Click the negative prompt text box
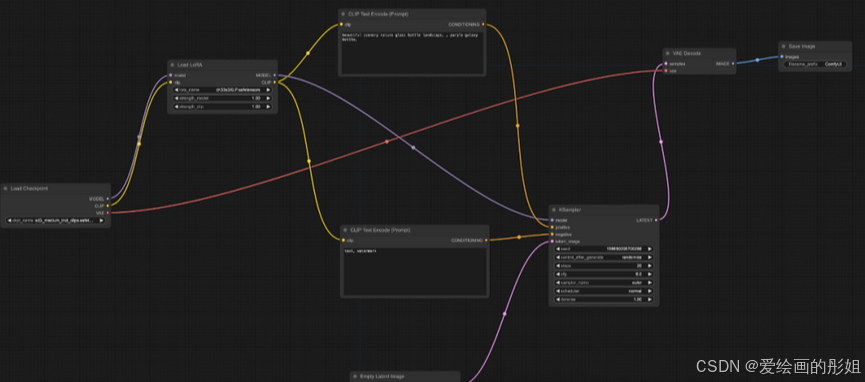This screenshot has height=382, width=865. pyautogui.click(x=415, y=272)
